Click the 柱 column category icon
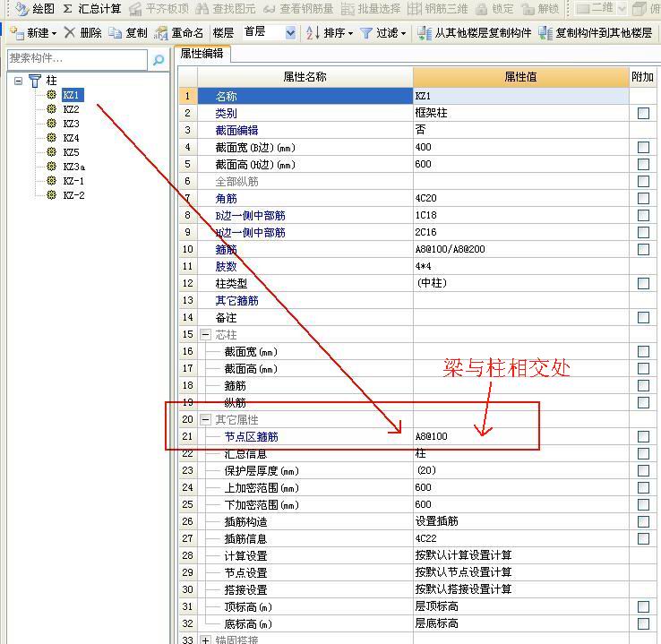The width and height of the screenshot is (661, 644). pyautogui.click(x=35, y=80)
